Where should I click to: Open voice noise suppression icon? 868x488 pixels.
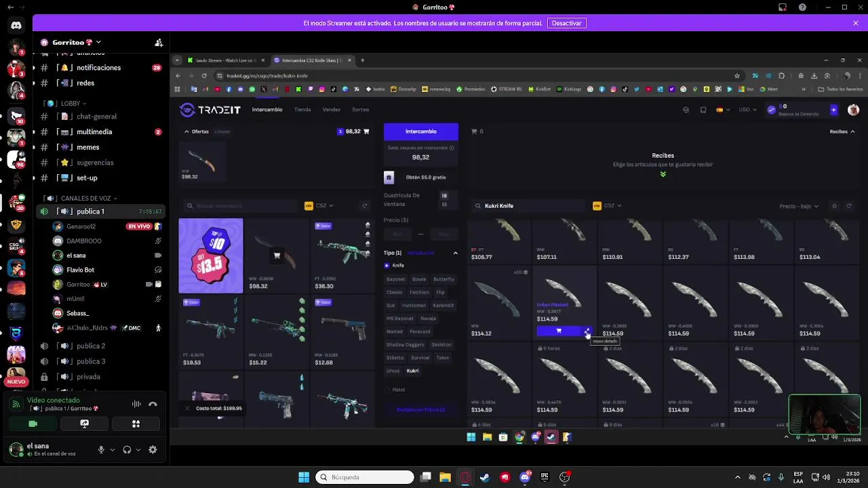pos(136,404)
